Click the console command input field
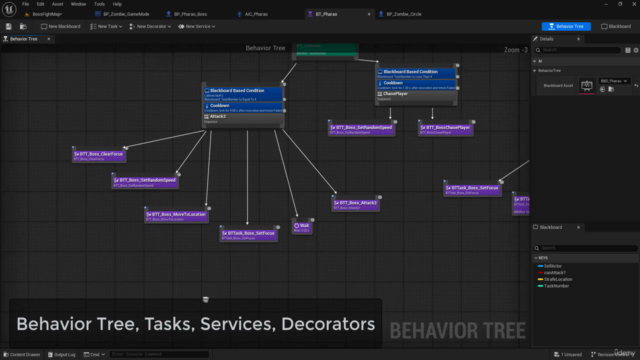 [x=159, y=355]
